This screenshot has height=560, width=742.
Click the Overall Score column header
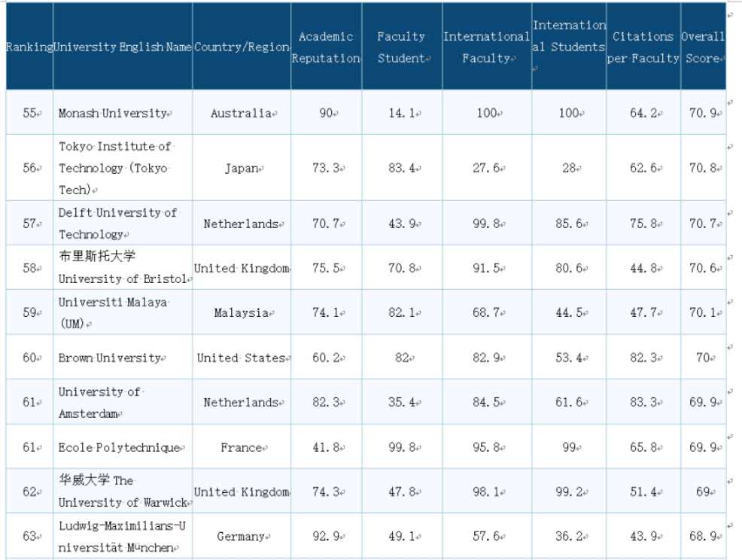(x=703, y=47)
